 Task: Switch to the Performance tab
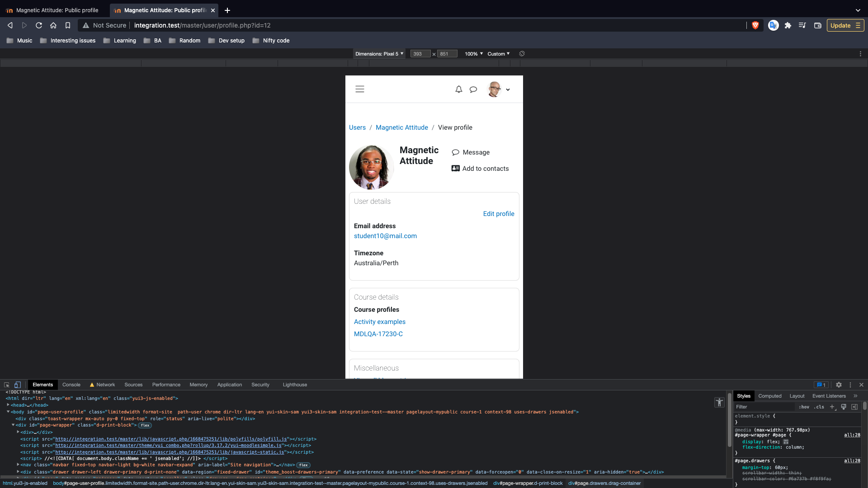click(x=166, y=385)
